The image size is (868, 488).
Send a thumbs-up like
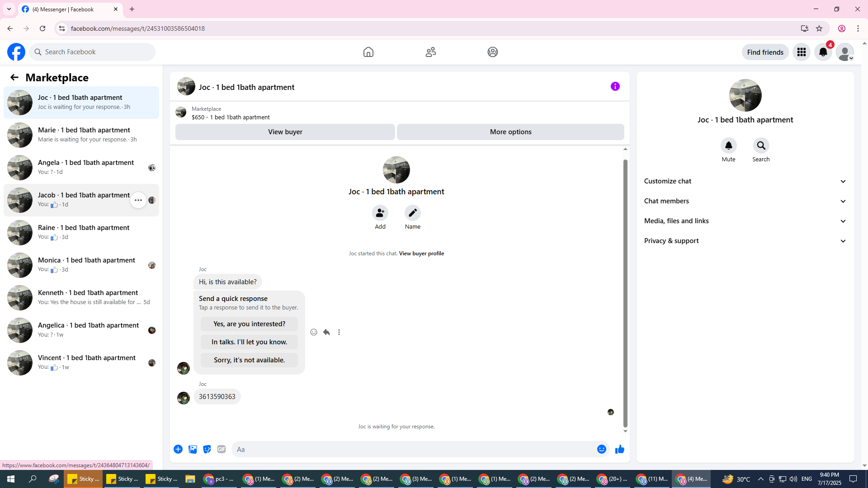tap(620, 449)
